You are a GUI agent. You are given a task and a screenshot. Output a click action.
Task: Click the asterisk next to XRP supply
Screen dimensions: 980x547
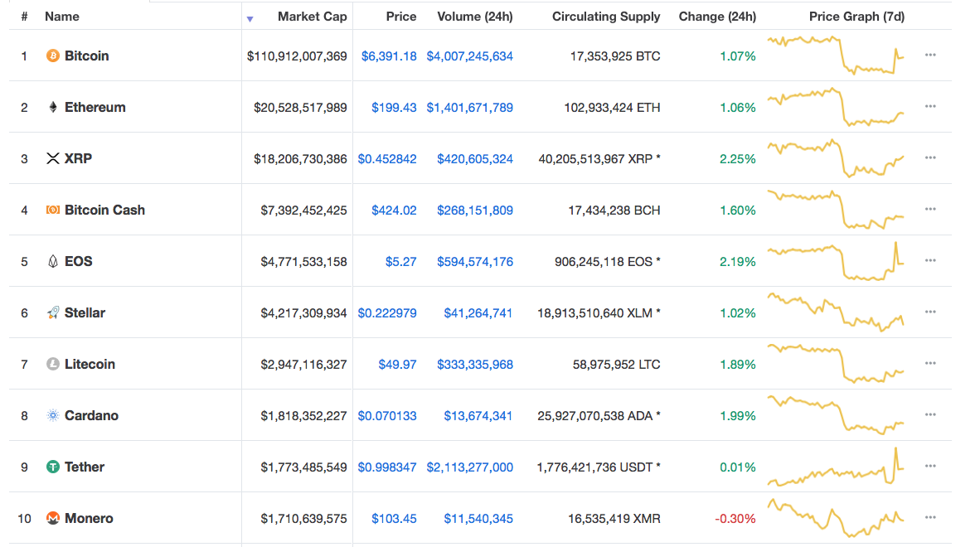coord(657,158)
